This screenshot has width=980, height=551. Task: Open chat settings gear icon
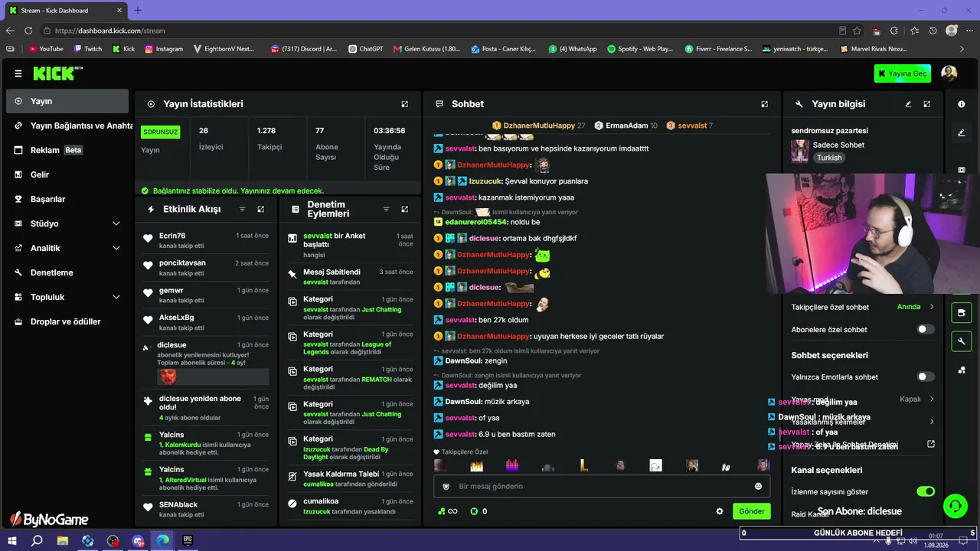(720, 511)
